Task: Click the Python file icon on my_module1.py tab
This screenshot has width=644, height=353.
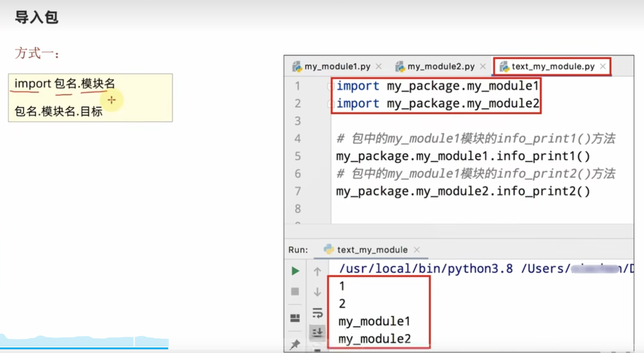Action: (x=297, y=67)
